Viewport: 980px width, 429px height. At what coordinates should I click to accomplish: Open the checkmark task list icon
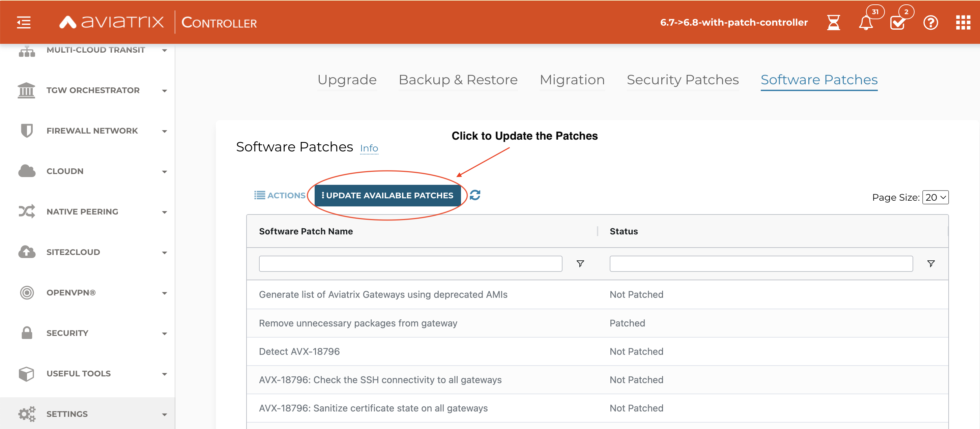click(897, 23)
